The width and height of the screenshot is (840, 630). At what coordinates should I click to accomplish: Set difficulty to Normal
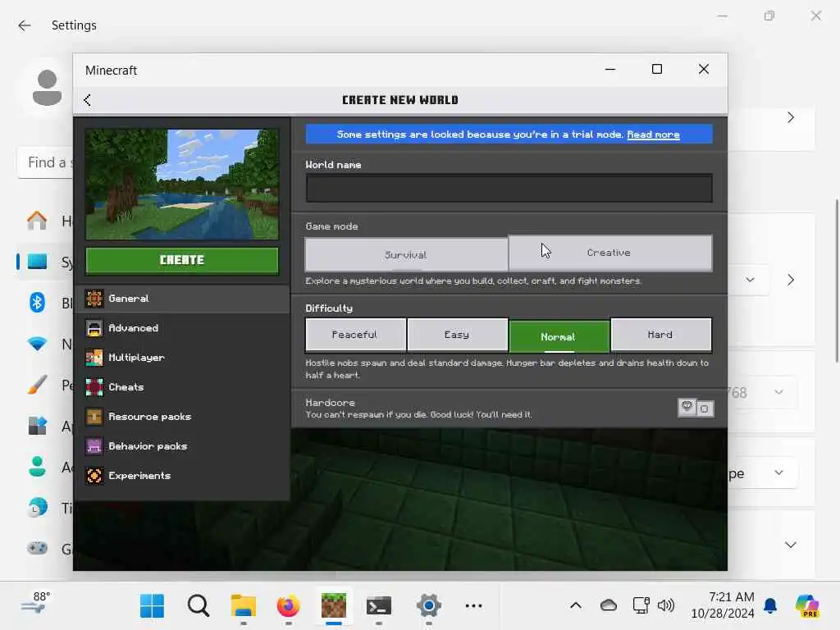pos(559,336)
